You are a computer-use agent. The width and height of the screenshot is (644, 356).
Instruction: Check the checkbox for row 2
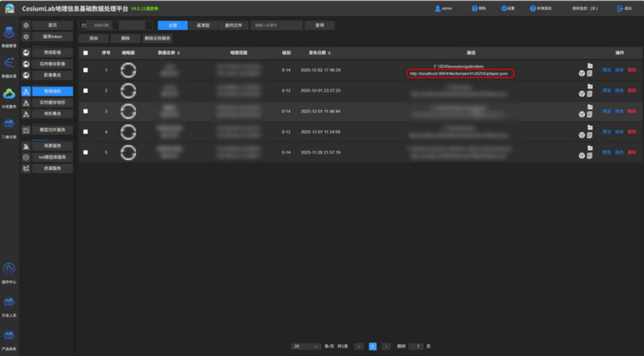pyautogui.click(x=85, y=91)
